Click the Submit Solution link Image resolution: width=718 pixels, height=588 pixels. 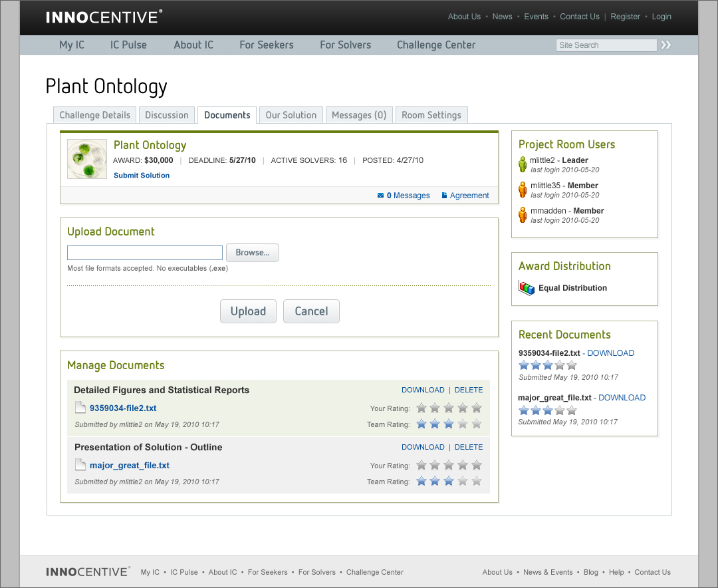(142, 175)
